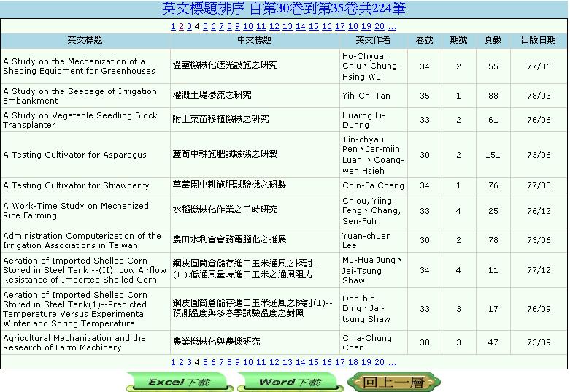Screen dimensions: 570x392
Task: Select 'A Study on Vegetable Seedling Block Transplanter' title
Action: pyautogui.click(x=80, y=120)
